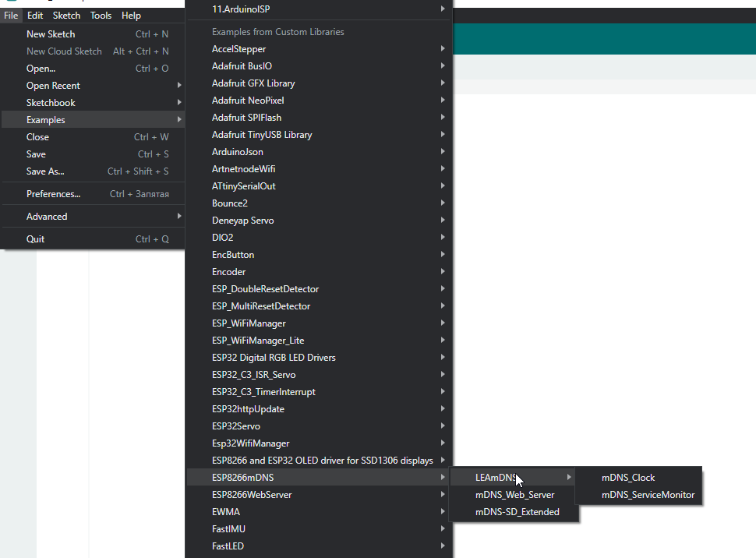Expand Adafruit GFX Library examples
The width and height of the screenshot is (756, 558).
coord(319,83)
